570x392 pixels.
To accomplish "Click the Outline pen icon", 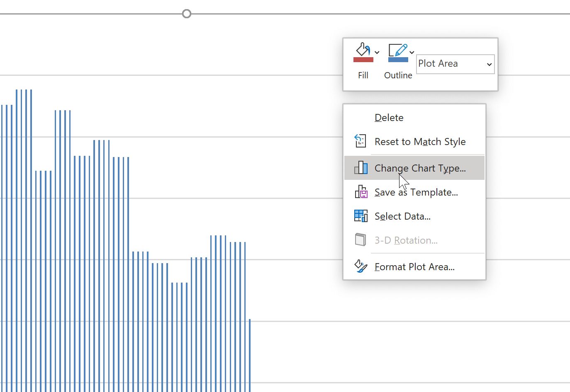I will (x=398, y=50).
